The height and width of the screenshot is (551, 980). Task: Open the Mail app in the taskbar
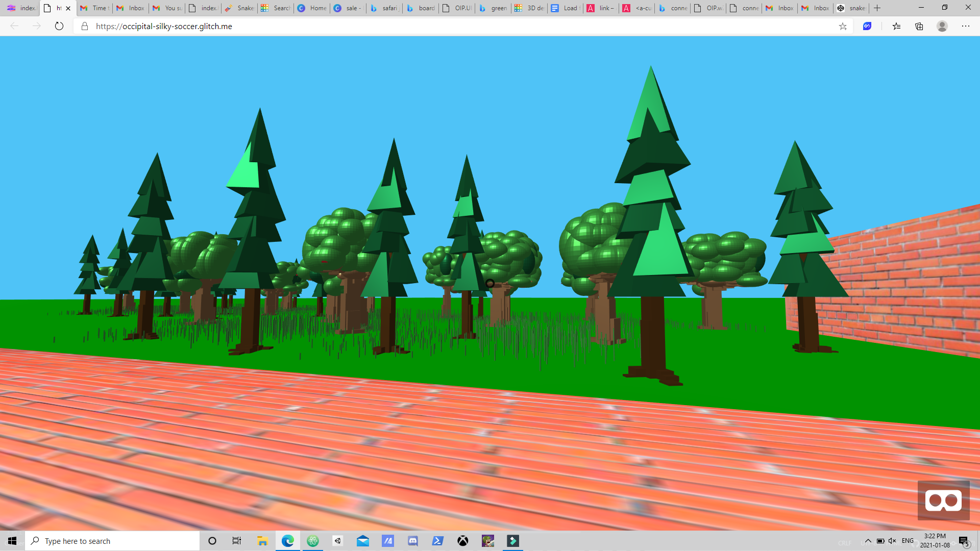363,541
